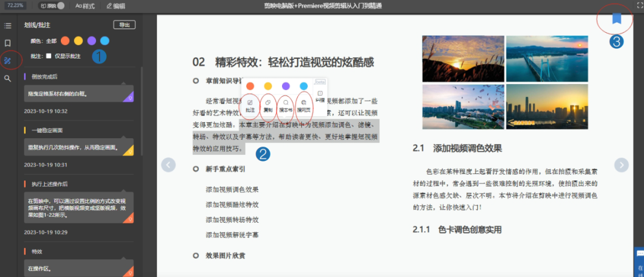Select the highlights and annotations sidebar icon
The height and width of the screenshot is (277, 644).
click(x=8, y=60)
